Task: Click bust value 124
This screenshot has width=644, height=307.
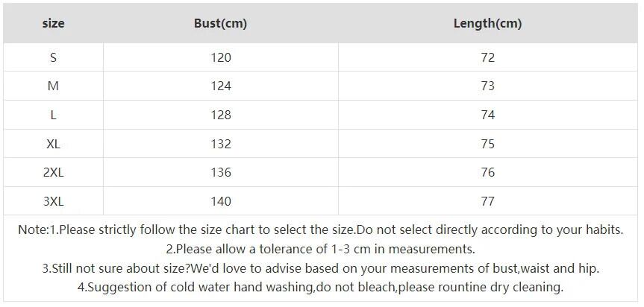Action: [221, 86]
